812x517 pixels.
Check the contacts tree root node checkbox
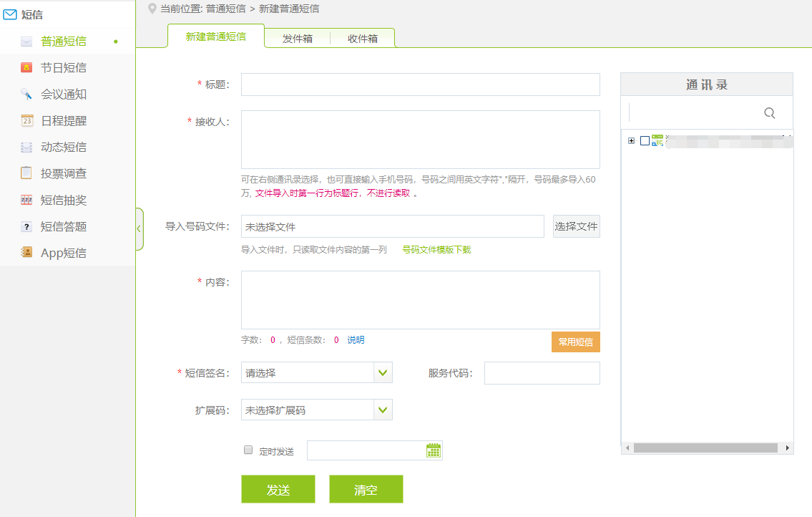point(645,140)
